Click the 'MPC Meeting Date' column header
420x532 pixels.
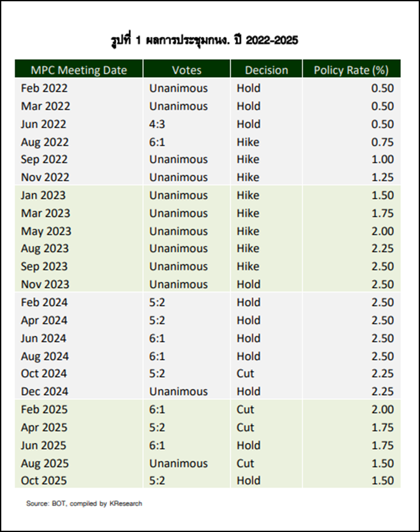tap(79, 70)
